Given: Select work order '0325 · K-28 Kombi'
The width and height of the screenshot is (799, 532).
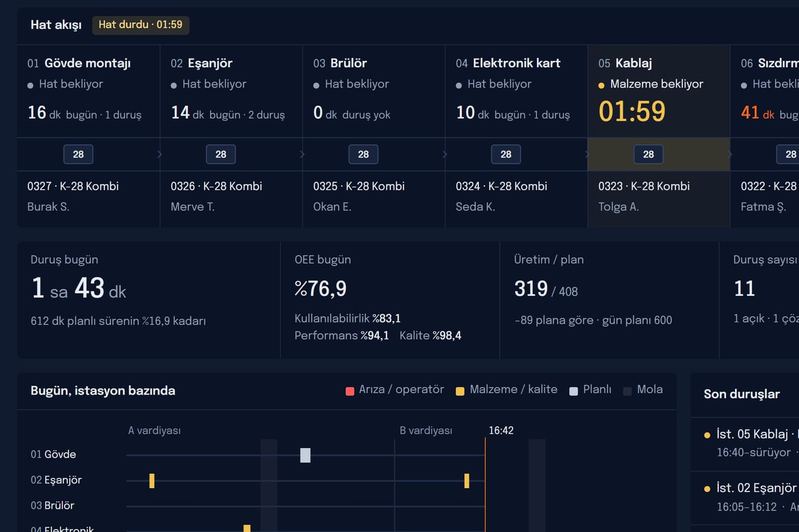Looking at the screenshot, I should (x=359, y=186).
